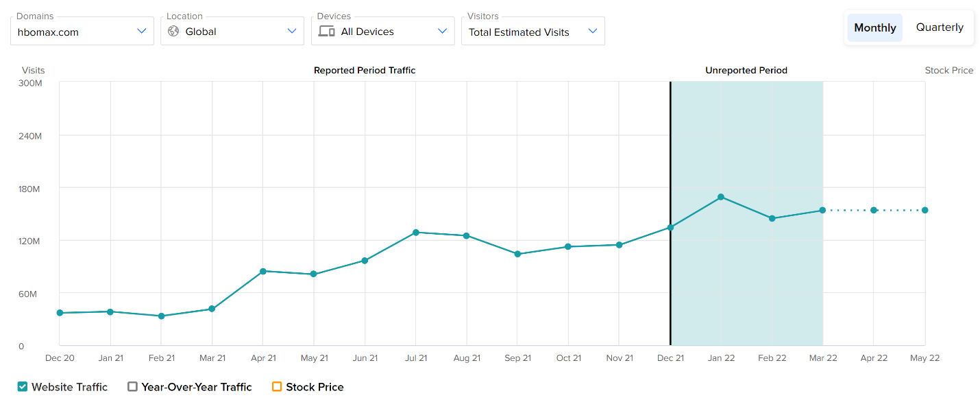Click the Feb 22 data point

[x=772, y=218]
